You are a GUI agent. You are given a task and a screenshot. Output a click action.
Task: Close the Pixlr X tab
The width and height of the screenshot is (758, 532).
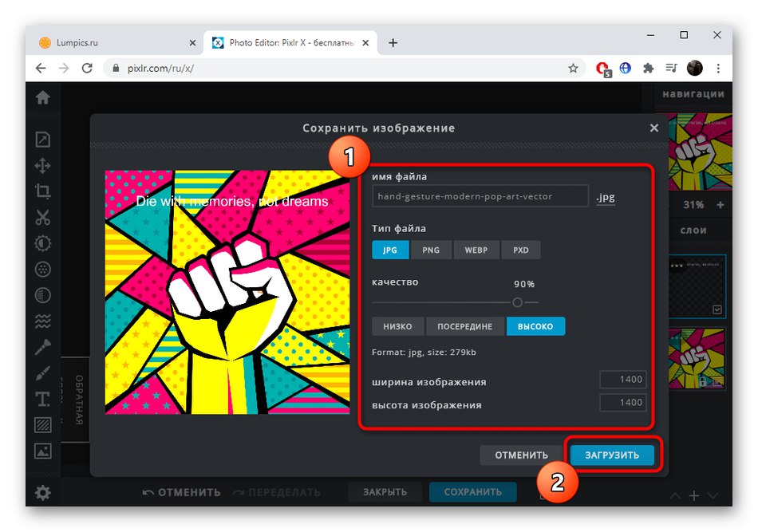365,43
